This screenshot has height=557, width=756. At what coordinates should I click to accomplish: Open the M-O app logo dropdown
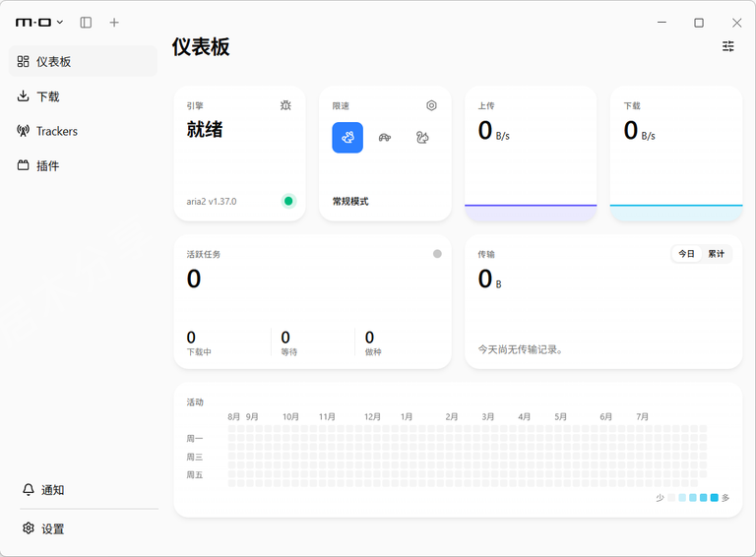39,23
